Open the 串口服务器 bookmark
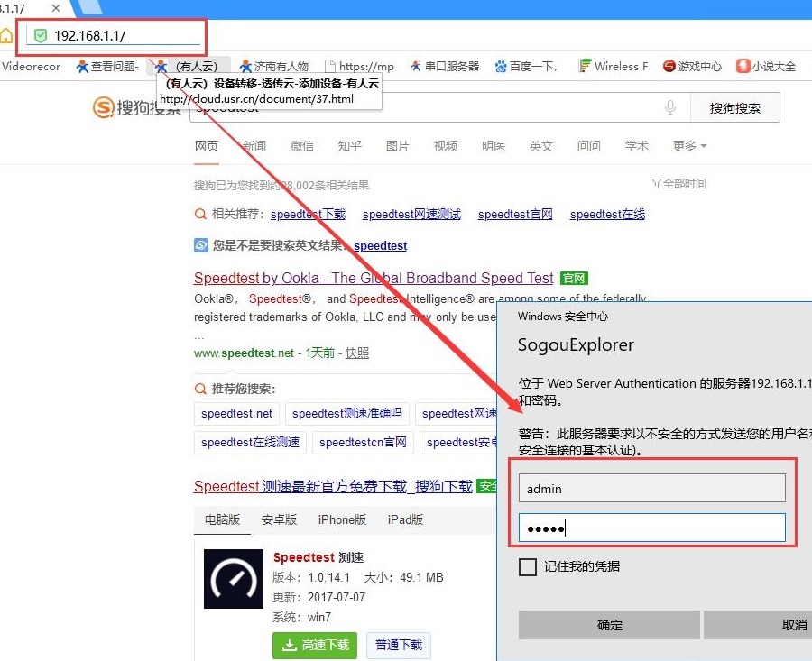Viewport: 812px width, 661px height. 445,66
